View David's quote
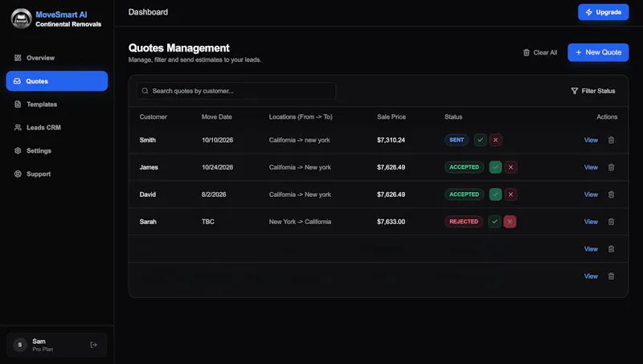 coord(591,194)
